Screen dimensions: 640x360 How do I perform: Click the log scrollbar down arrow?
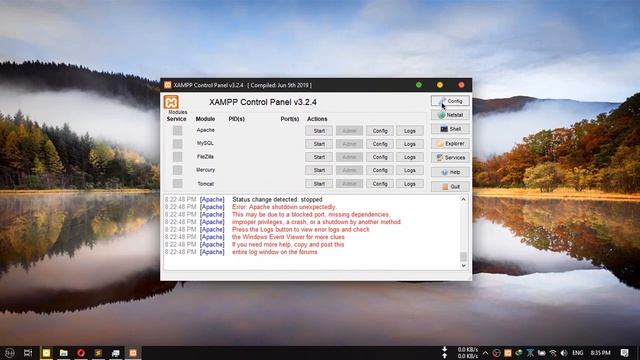(463, 266)
